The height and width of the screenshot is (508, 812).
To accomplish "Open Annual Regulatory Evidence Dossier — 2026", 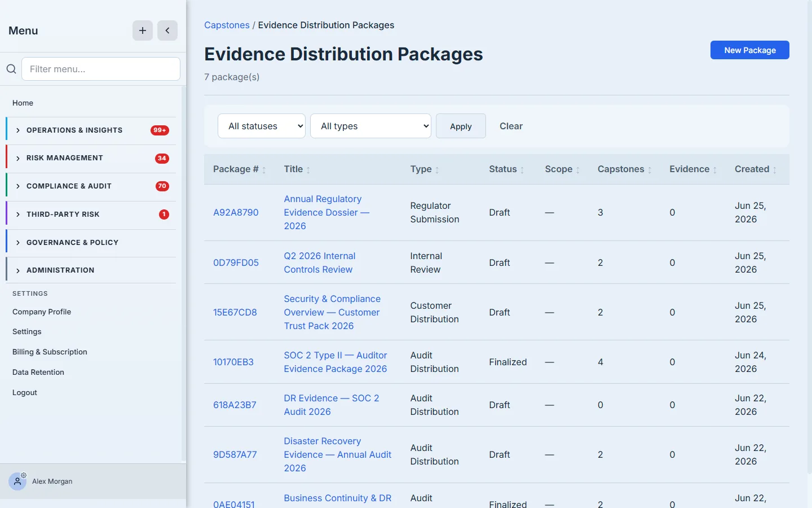I will click(326, 212).
